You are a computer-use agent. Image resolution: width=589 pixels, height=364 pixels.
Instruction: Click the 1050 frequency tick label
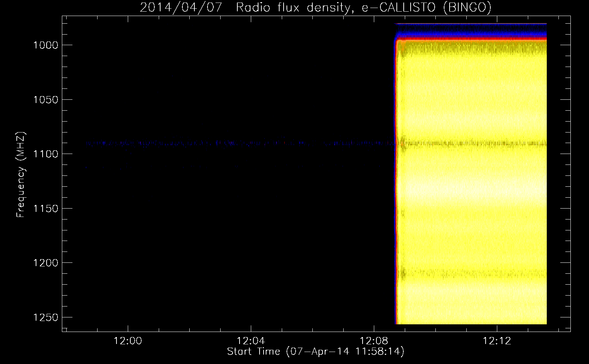[x=46, y=99]
